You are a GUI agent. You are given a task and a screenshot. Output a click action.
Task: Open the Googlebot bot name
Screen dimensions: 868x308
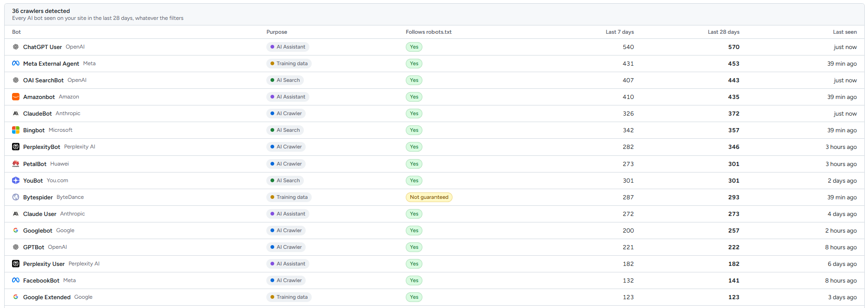pos(38,231)
